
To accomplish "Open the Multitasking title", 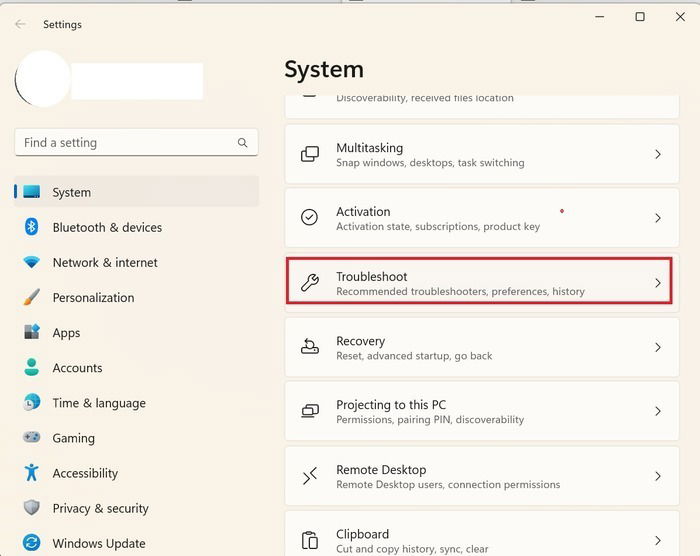I will coord(369,148).
